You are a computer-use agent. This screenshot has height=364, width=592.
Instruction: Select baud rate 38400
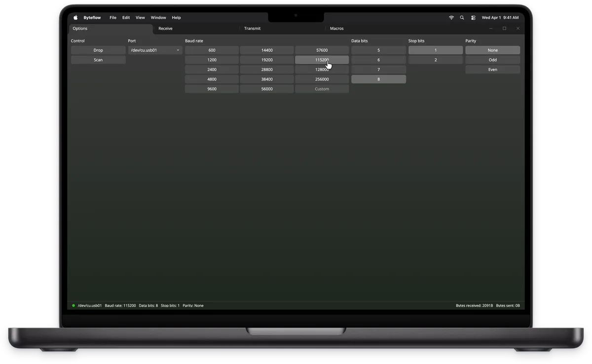[267, 79]
